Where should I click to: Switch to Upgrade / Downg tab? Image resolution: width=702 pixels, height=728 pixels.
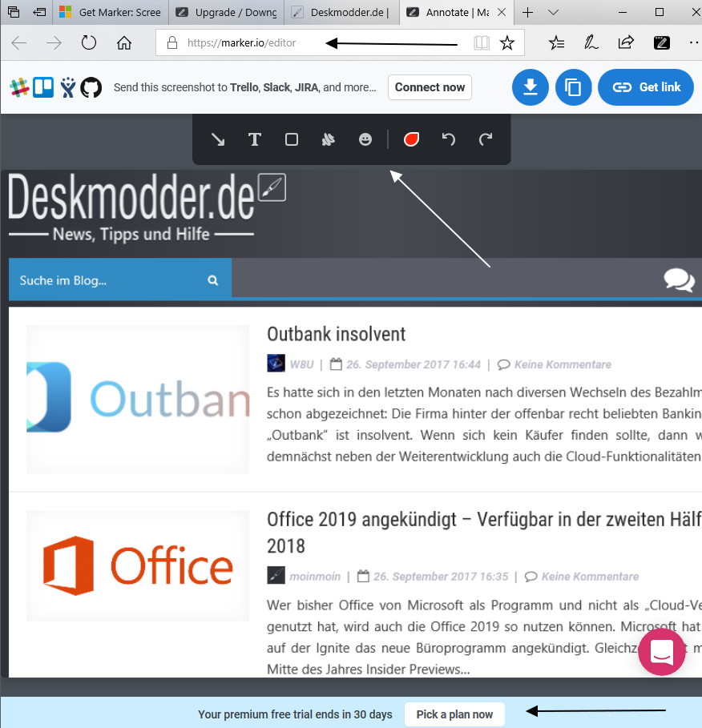226,12
